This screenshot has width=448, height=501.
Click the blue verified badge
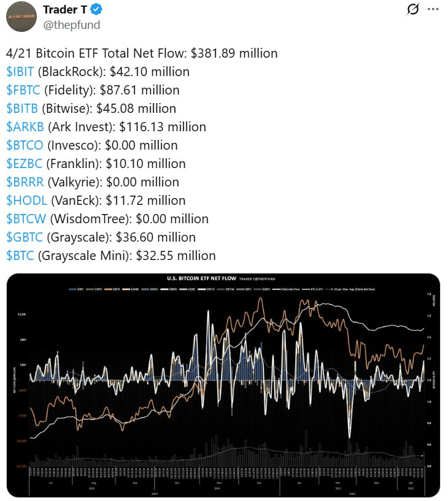96,10
